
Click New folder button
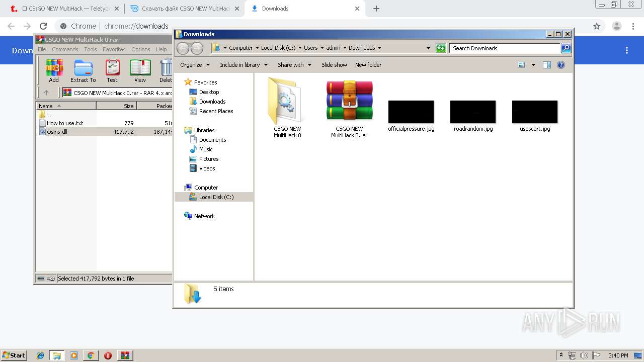[x=368, y=65]
